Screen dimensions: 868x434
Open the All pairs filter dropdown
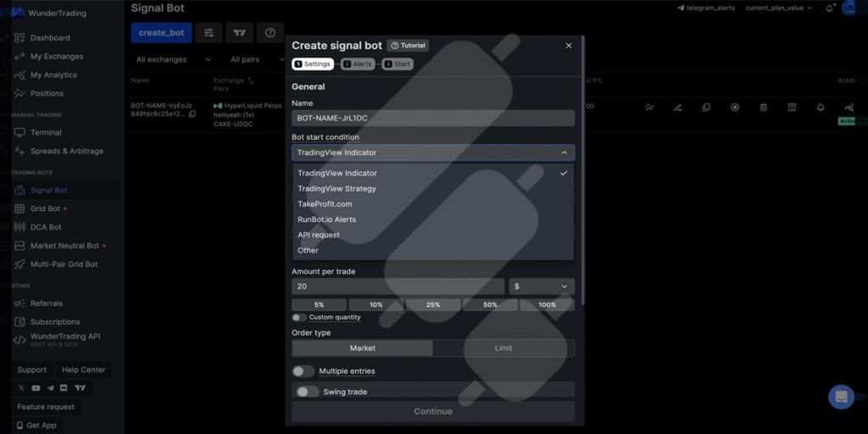[x=256, y=59]
